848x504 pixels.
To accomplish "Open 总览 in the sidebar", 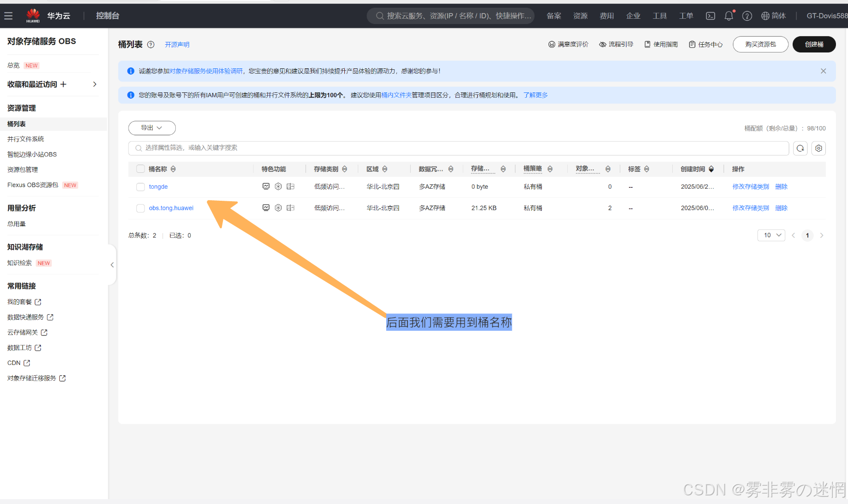I will (13, 65).
